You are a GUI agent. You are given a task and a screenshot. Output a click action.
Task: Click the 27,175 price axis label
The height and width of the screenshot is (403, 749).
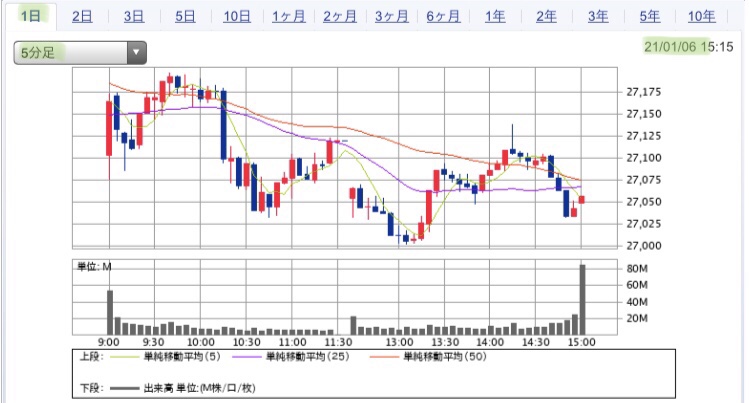coord(644,92)
